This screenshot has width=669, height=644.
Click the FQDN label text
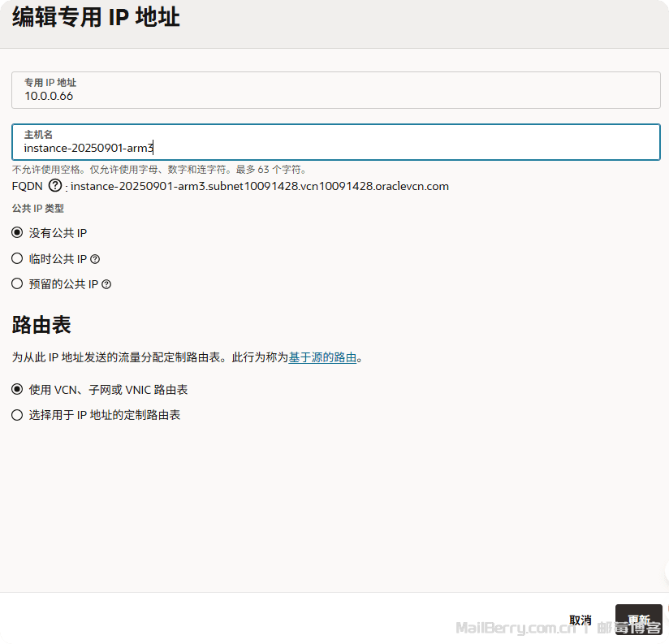click(27, 186)
